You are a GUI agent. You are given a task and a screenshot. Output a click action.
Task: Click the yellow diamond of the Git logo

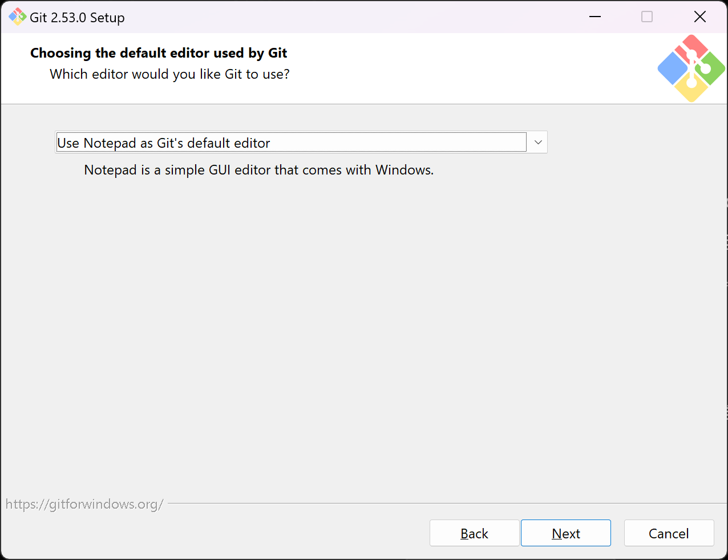(x=691, y=90)
